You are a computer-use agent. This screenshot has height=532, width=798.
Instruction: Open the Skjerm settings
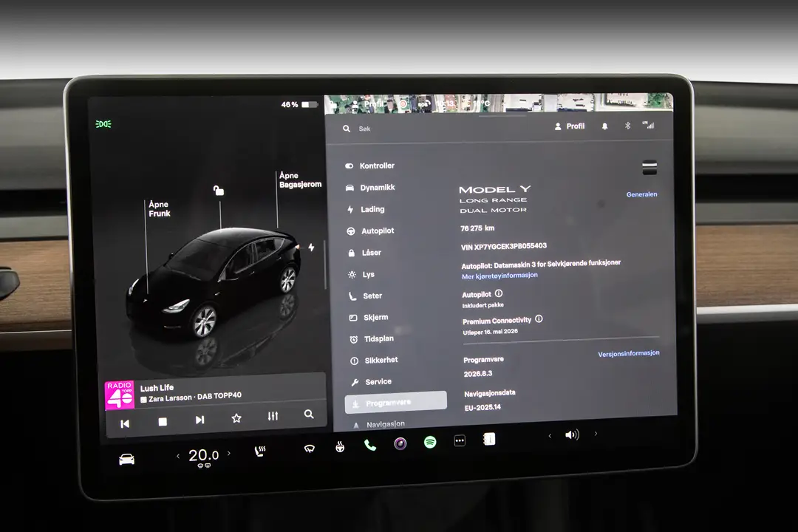[369, 317]
